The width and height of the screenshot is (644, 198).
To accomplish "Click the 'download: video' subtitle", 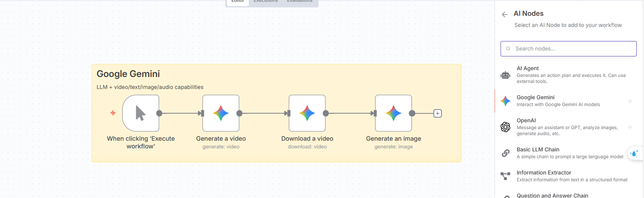I will (x=307, y=147).
